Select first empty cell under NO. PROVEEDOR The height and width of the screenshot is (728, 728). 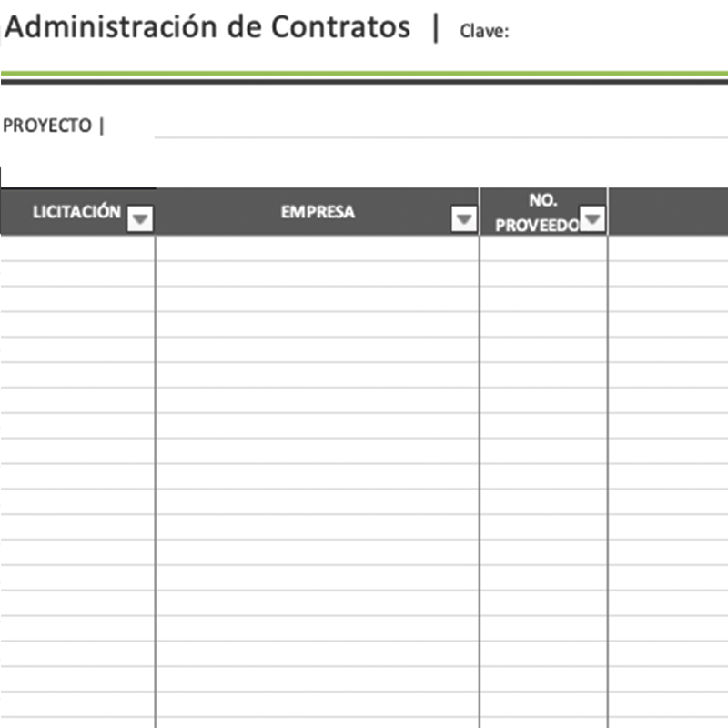click(543, 248)
